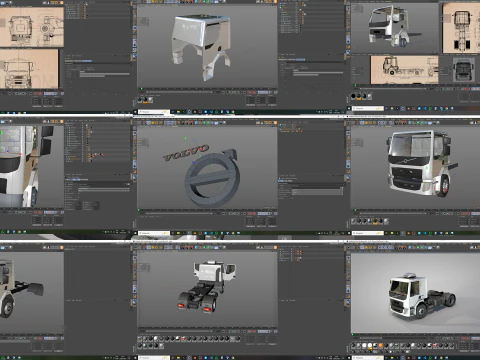Click the render clapperboard icons in Volvo logo window toolbar
The width and height of the screenshot is (480, 360).
click(x=189, y=123)
